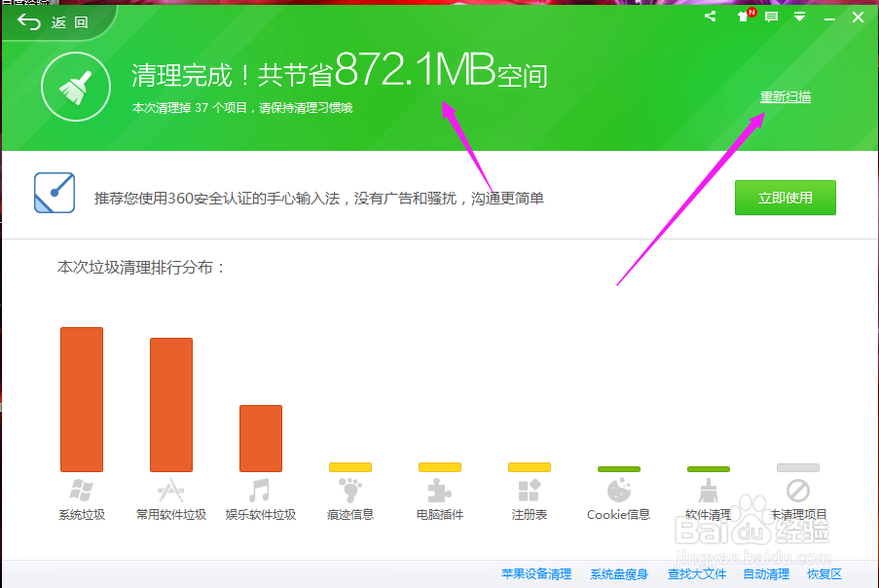Open the feedback message icon
879x588 pixels.
pos(771,17)
